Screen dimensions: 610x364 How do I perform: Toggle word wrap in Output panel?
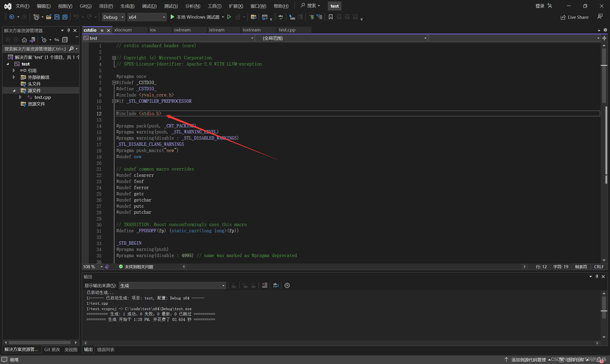click(276, 285)
